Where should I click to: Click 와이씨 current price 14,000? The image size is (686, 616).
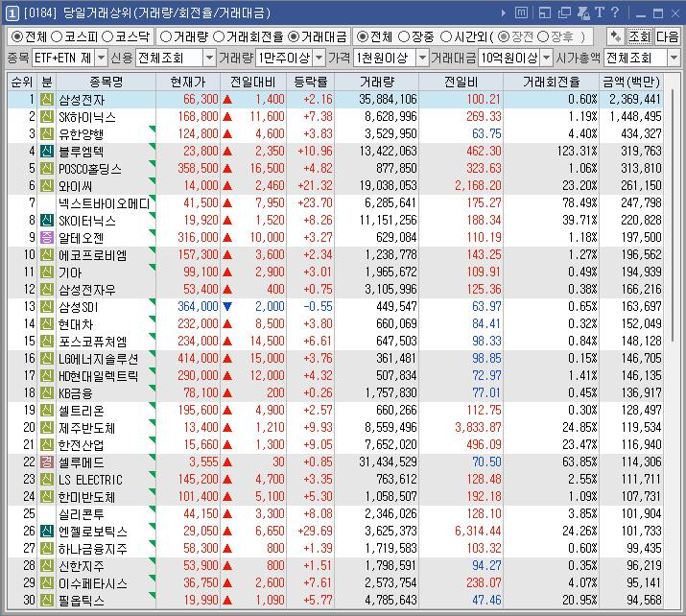201,185
